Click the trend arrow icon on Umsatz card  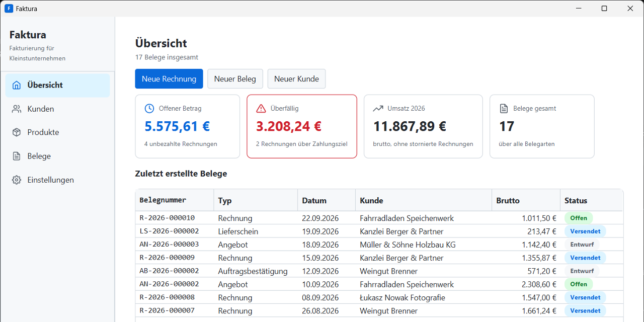pyautogui.click(x=378, y=108)
